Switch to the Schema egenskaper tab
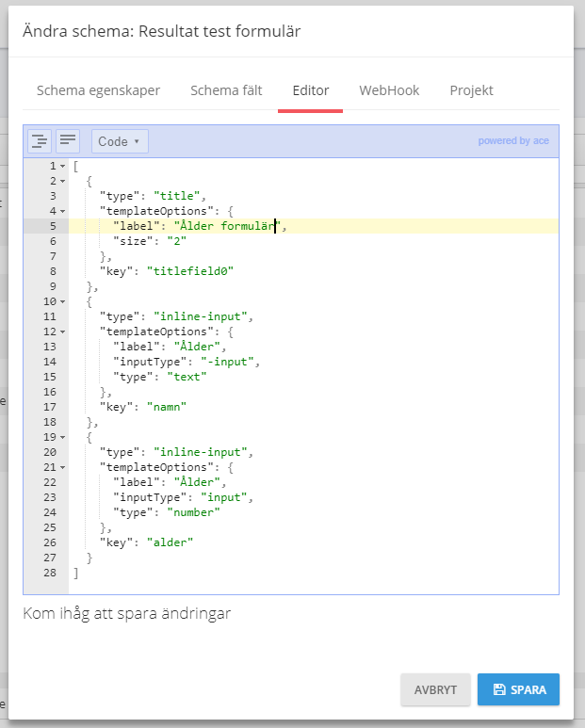Screen dimensions: 585x728 point(98,90)
